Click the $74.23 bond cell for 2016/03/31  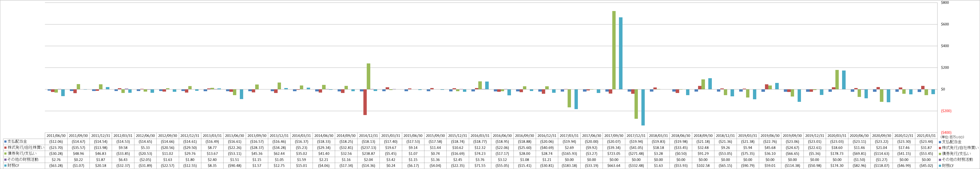(480, 154)
